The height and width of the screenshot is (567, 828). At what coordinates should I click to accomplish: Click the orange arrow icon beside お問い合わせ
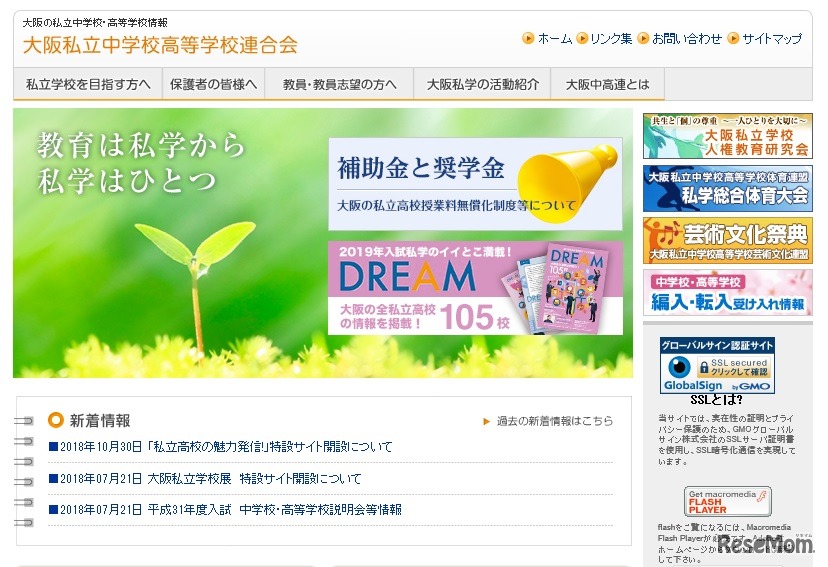click(x=643, y=39)
